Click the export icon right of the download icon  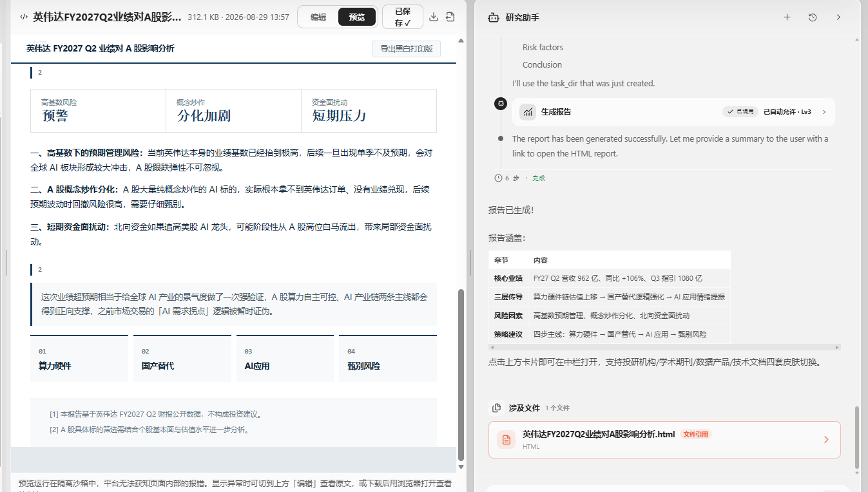pyautogui.click(x=450, y=17)
